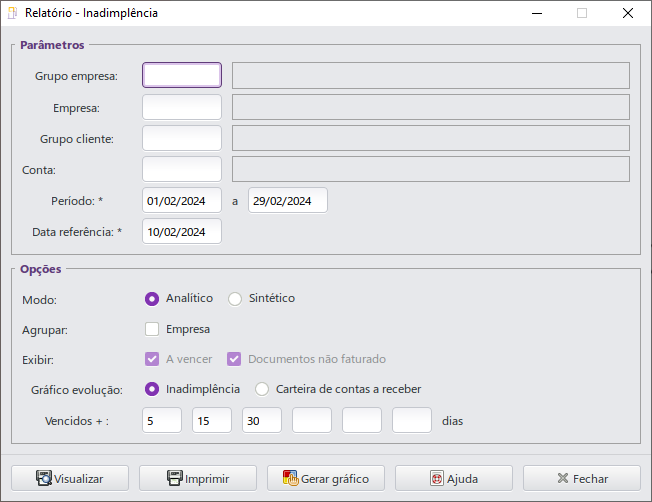This screenshot has width=652, height=502.
Task: Click the Conta description box
Action: [431, 169]
